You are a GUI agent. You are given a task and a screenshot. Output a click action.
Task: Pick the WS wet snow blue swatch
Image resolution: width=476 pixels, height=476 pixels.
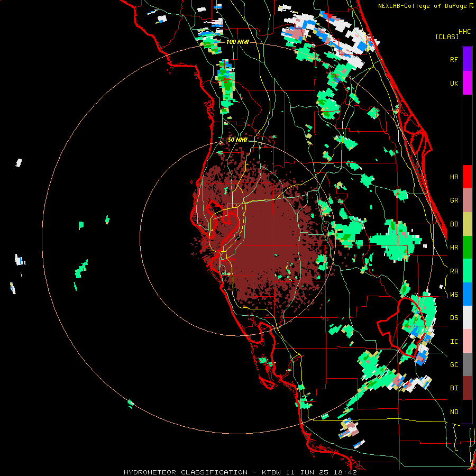467,294
